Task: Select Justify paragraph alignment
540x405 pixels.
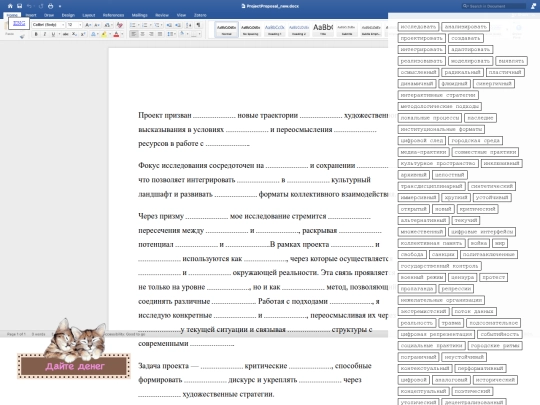Action: tap(160, 34)
